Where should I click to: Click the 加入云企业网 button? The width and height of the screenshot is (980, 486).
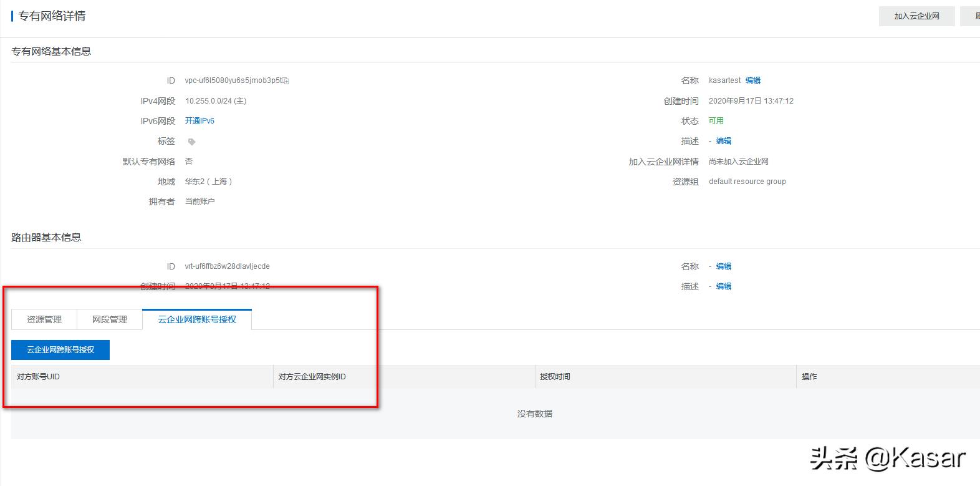click(916, 16)
